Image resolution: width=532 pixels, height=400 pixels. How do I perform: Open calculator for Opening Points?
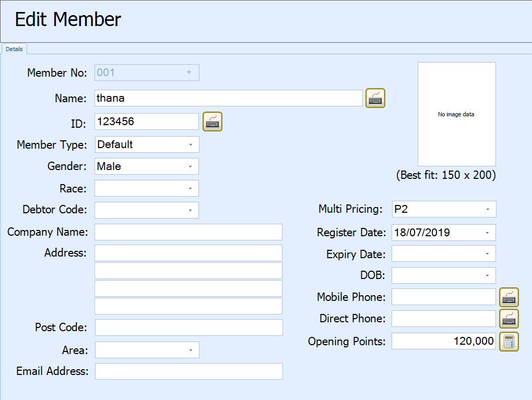(x=509, y=342)
